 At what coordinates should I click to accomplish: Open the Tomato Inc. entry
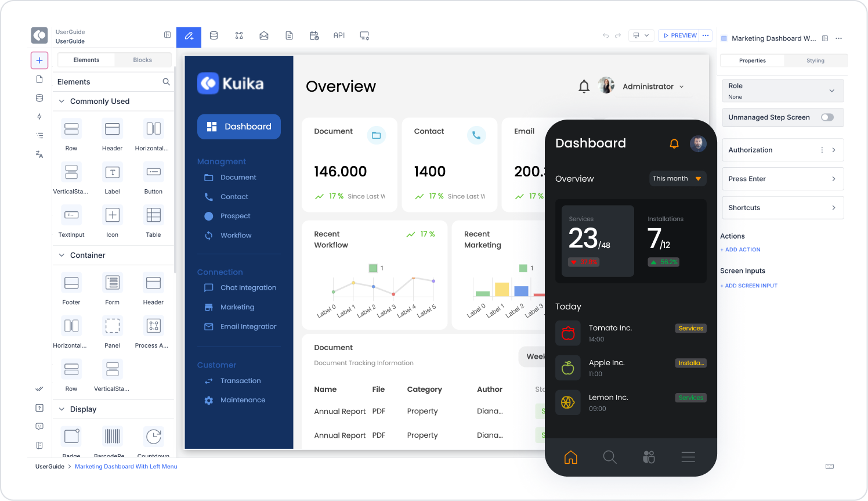point(631,333)
